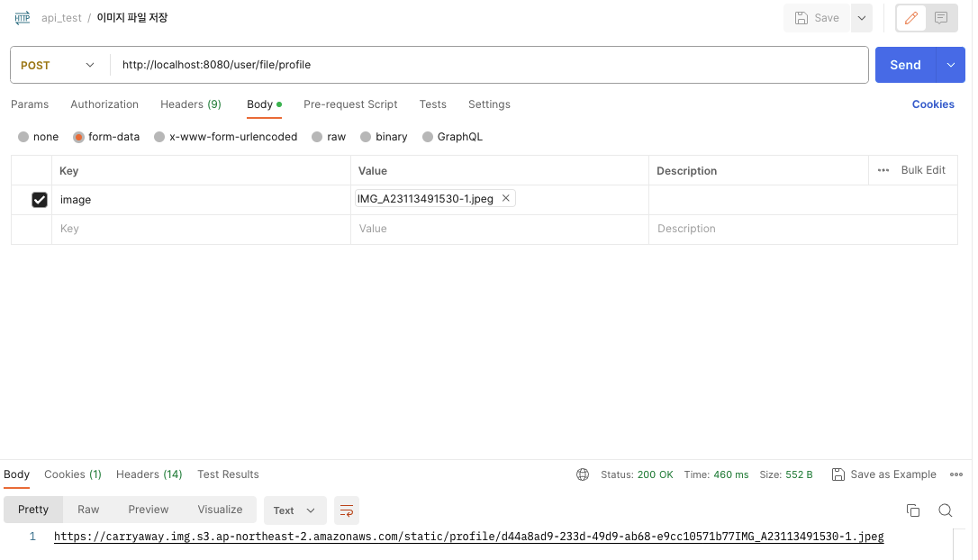Open the Save options dropdown arrow

point(861,18)
